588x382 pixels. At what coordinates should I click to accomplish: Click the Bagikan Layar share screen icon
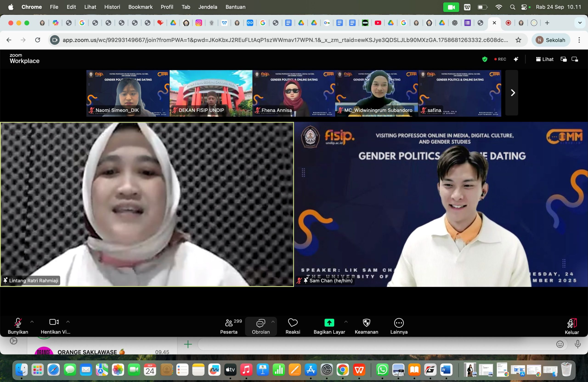(x=329, y=323)
